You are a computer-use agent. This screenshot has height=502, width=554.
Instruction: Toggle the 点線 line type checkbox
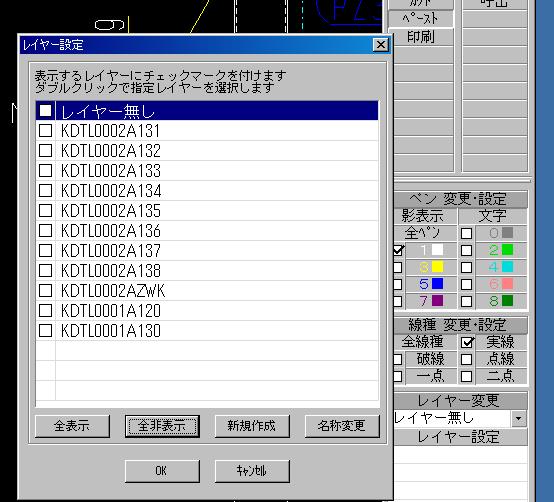coord(467,359)
